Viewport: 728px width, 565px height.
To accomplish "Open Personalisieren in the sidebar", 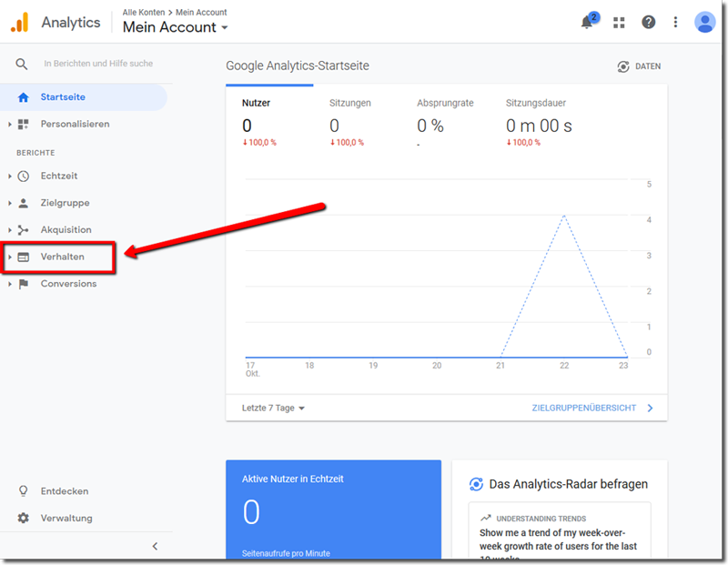I will (76, 124).
